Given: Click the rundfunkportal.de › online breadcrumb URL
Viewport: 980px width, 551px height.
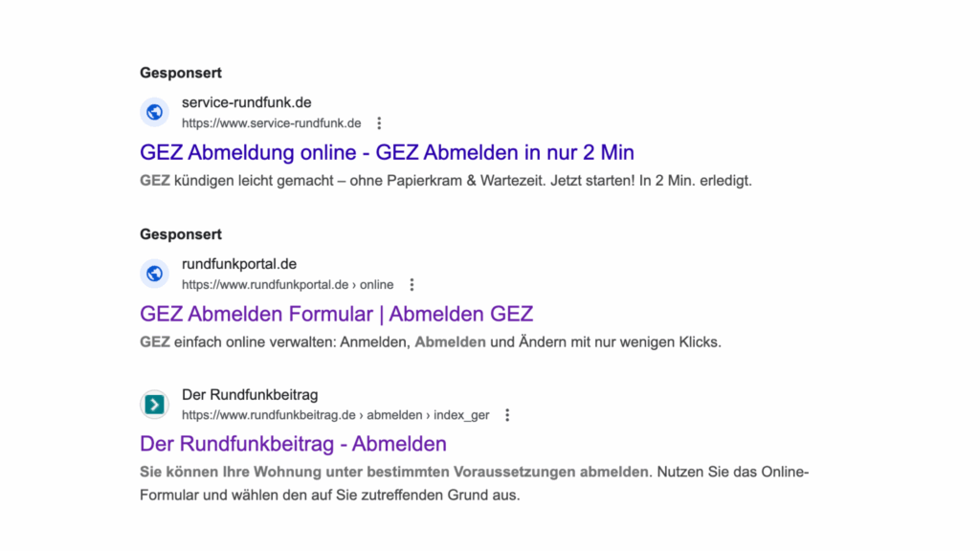Looking at the screenshot, I should pos(287,284).
